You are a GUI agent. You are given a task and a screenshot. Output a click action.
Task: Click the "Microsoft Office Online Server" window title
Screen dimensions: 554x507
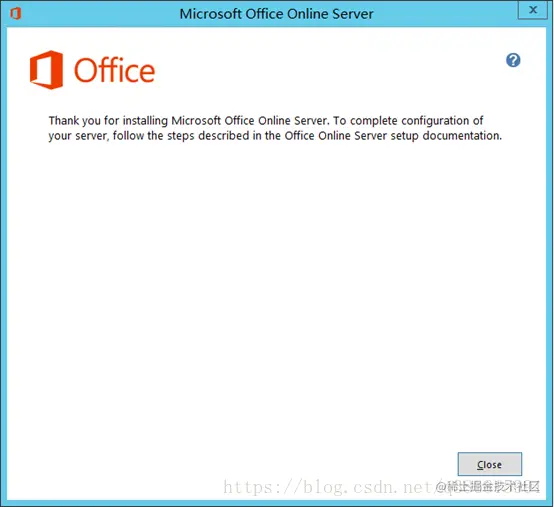pyautogui.click(x=276, y=14)
